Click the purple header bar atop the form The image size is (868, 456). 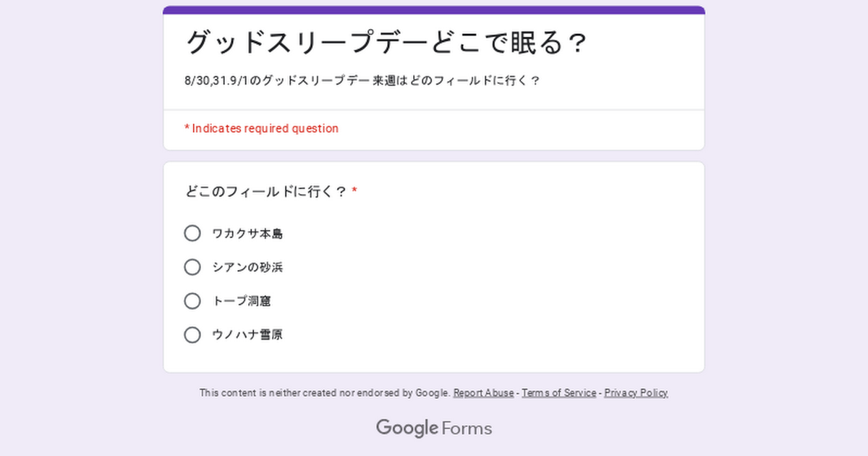(434, 10)
